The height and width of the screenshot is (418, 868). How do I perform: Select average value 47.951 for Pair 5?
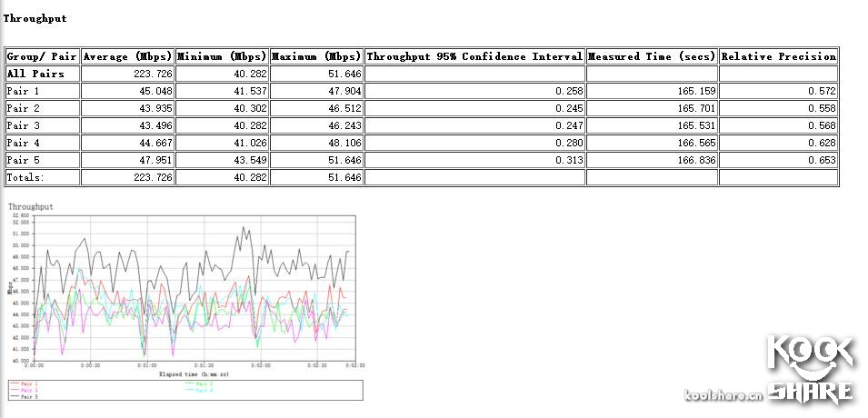pos(155,160)
